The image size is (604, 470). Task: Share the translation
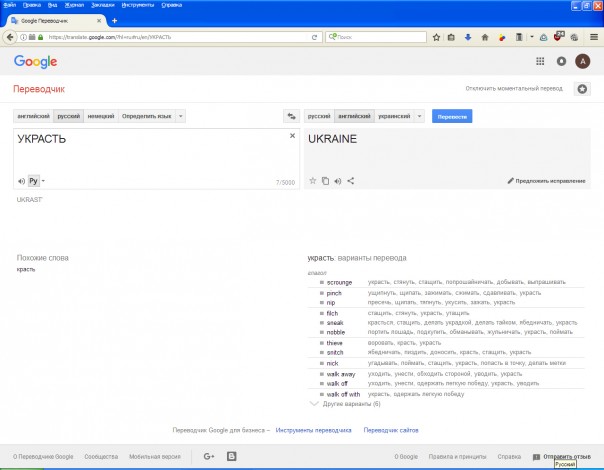tap(351, 181)
